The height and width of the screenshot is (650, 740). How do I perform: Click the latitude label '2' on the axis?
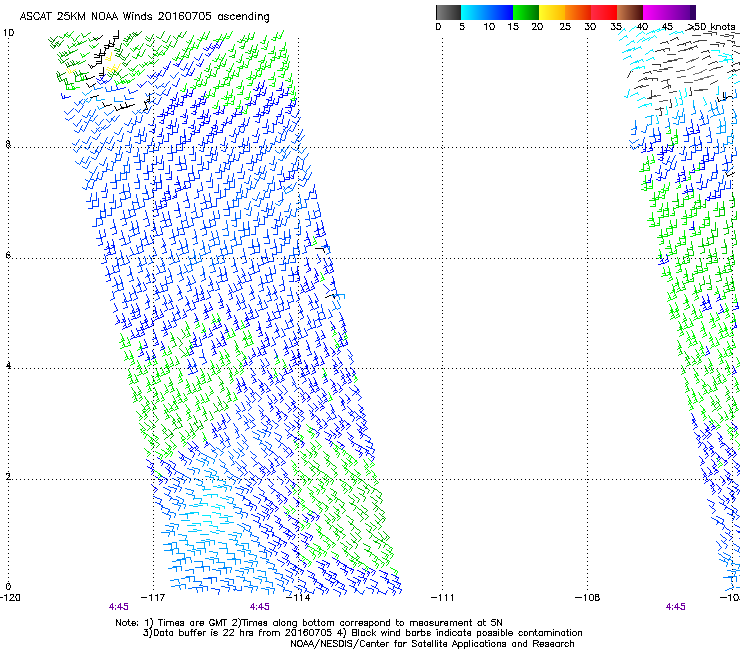tap(8, 476)
